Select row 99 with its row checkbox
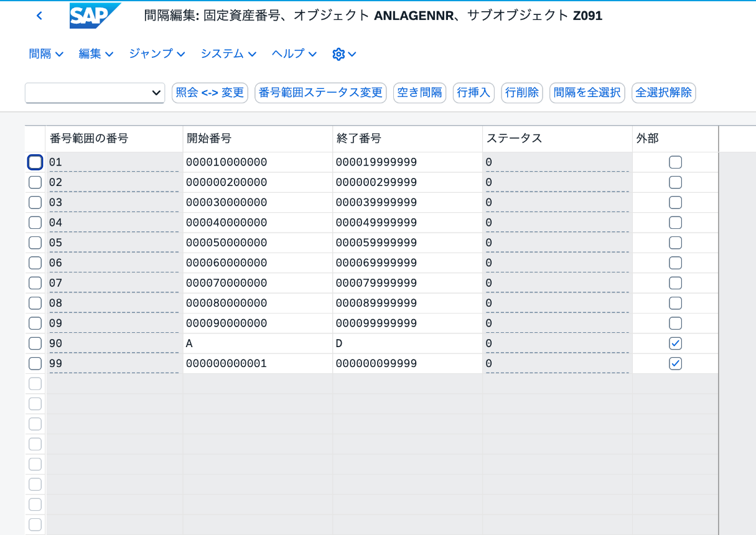Viewport: 756px width, 535px height. (35, 363)
